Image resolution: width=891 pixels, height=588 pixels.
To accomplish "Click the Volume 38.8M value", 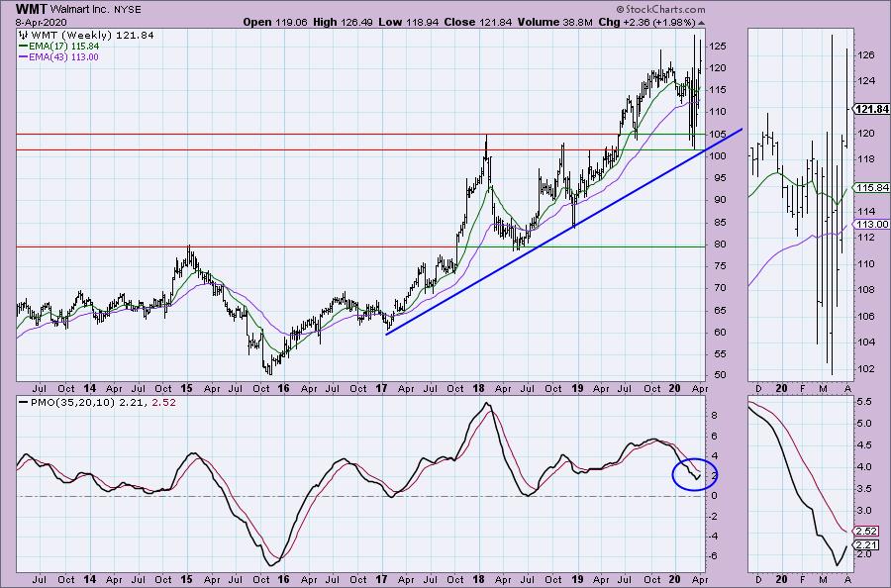I will [555, 22].
